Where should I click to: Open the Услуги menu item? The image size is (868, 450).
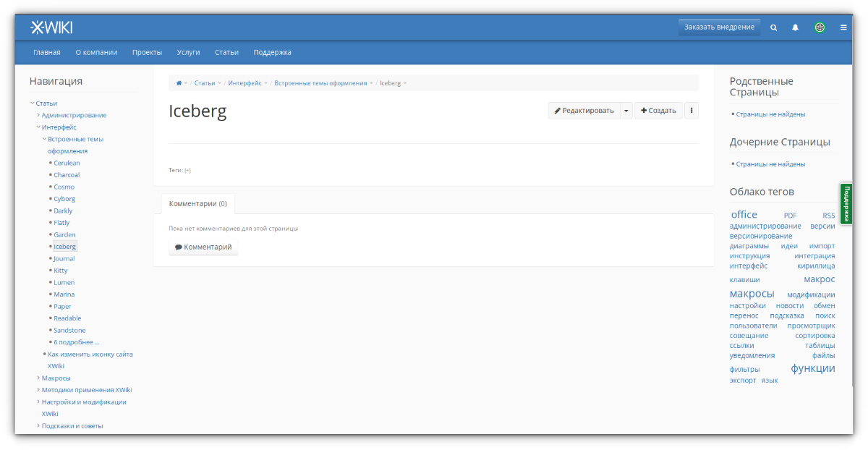(x=188, y=52)
